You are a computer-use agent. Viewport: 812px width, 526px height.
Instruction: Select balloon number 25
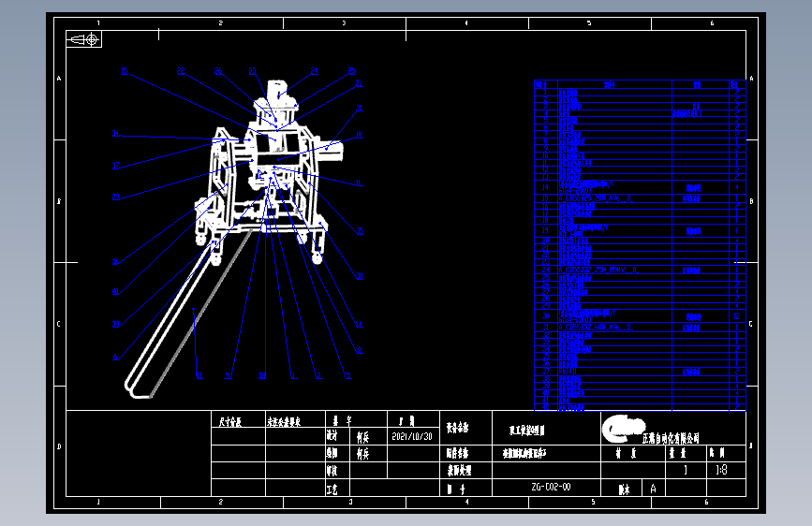(x=351, y=71)
